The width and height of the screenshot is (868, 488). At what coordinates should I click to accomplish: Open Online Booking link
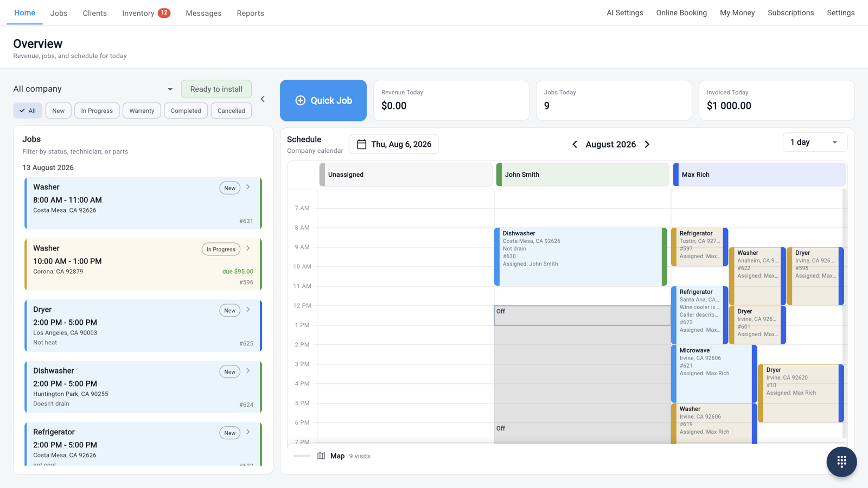[681, 12]
